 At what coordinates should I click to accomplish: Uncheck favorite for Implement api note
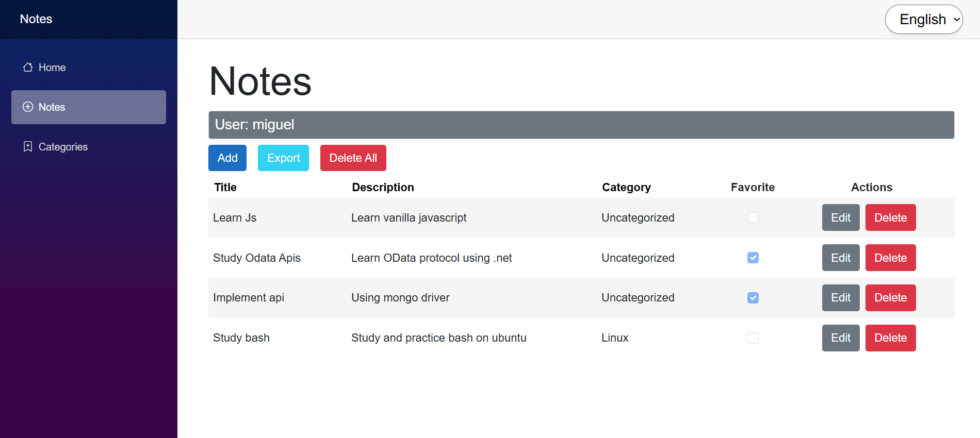coord(753,298)
